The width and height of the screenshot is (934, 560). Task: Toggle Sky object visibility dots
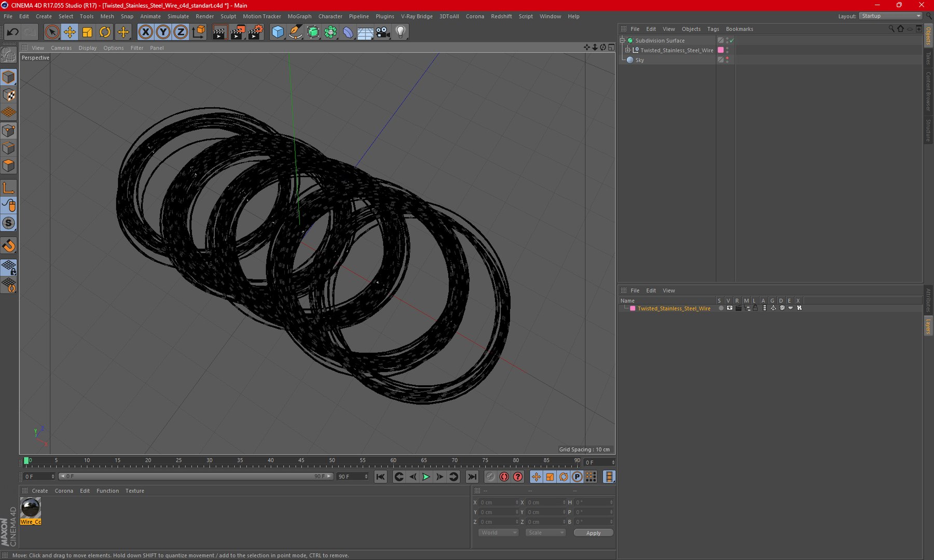click(x=727, y=60)
